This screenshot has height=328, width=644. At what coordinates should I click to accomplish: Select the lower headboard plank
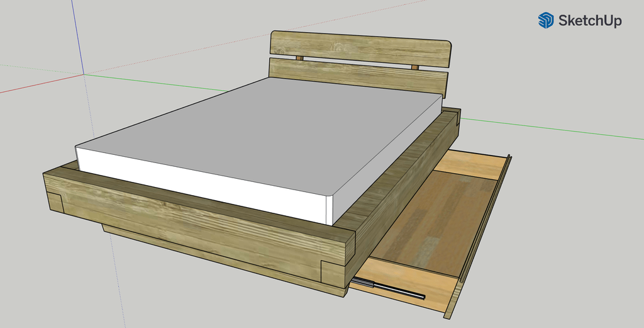click(358, 77)
